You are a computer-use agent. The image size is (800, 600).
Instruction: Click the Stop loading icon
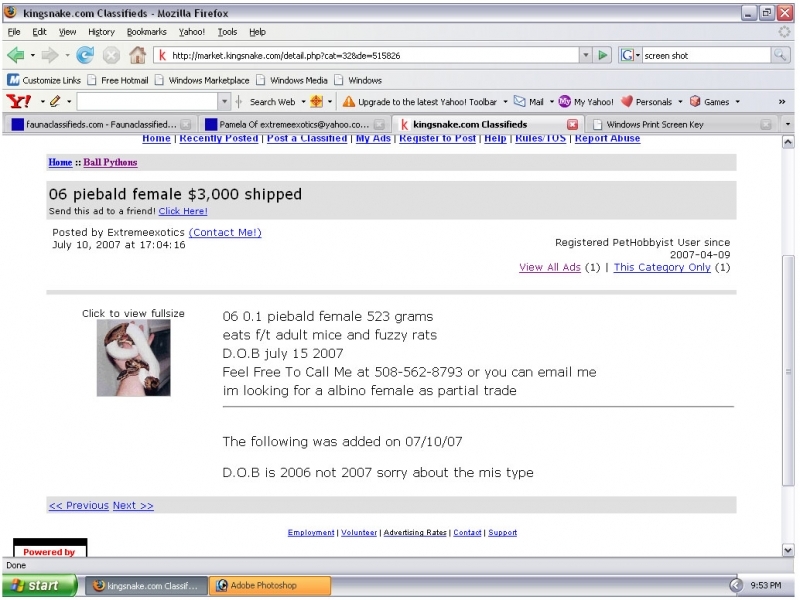[111, 55]
